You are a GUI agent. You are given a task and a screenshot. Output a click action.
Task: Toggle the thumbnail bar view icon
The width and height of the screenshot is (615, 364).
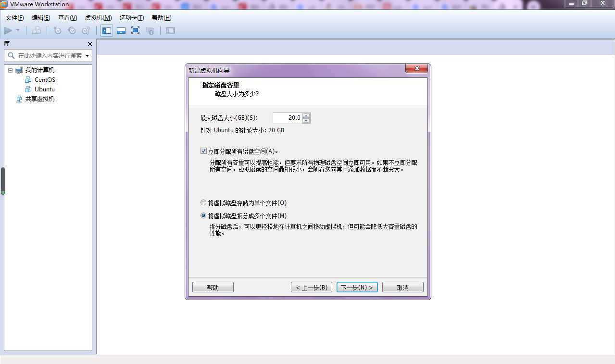pos(121,30)
